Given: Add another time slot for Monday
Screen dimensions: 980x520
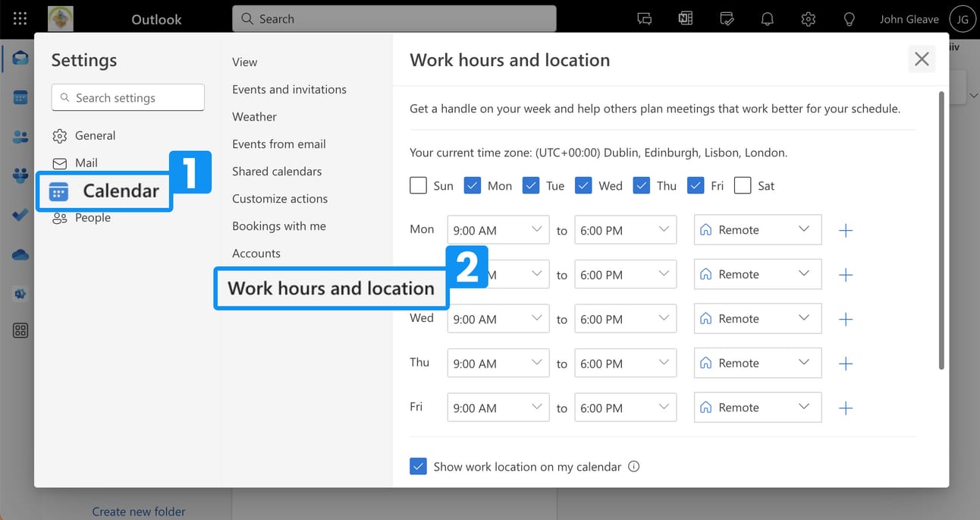Looking at the screenshot, I should [x=846, y=230].
